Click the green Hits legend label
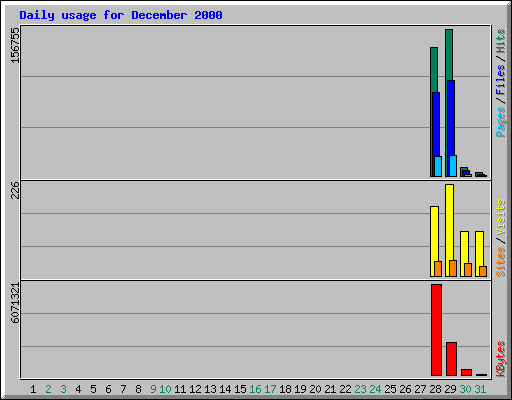This screenshot has width=512, height=400. point(501,41)
